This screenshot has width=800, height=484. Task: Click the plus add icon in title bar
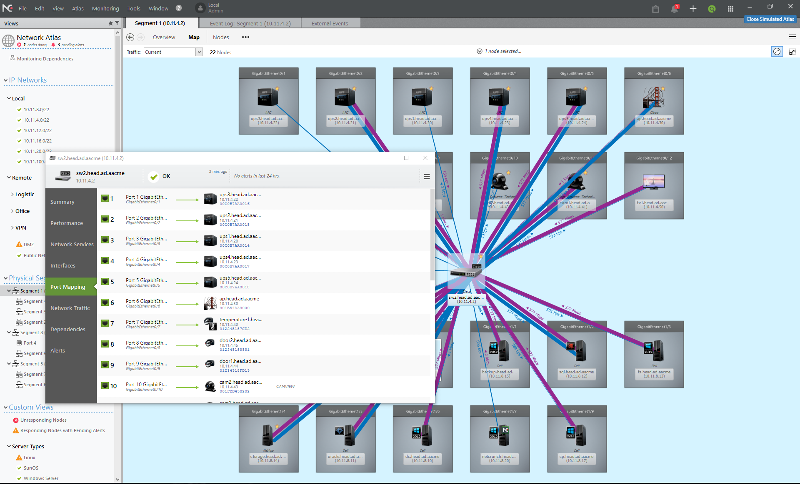pyautogui.click(x=693, y=9)
